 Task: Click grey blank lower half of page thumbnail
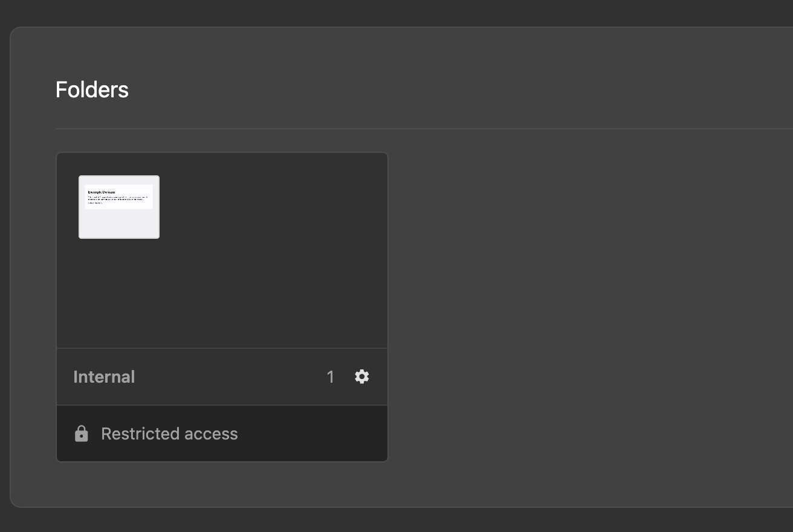click(x=119, y=224)
